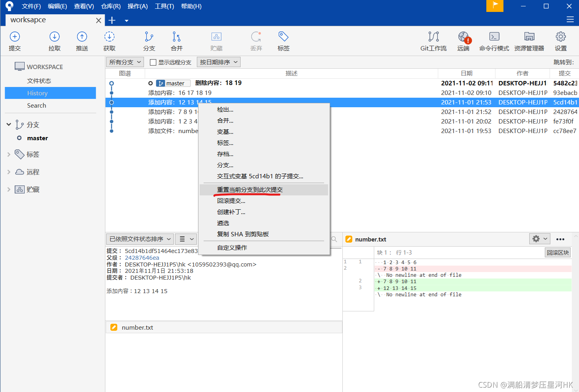
Task: Choose Rebase (变基...) in context menu
Action: click(264, 131)
